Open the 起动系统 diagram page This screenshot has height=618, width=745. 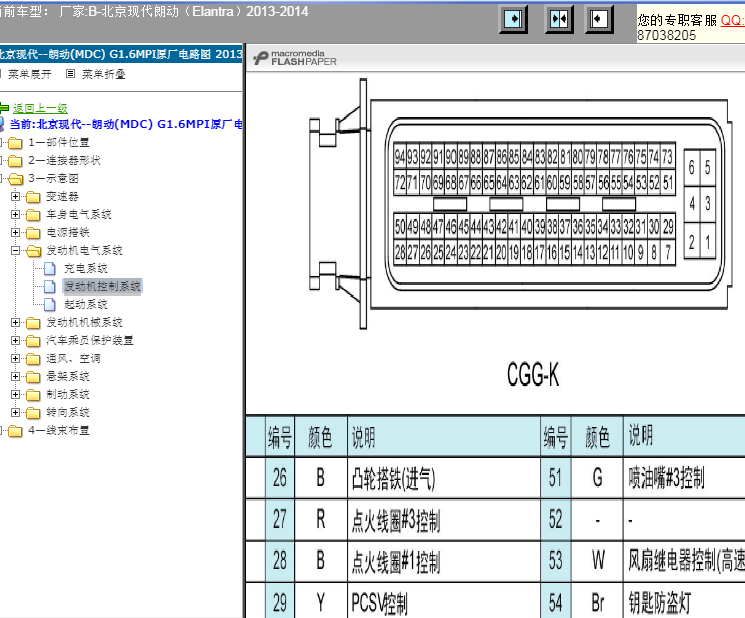coord(86,304)
